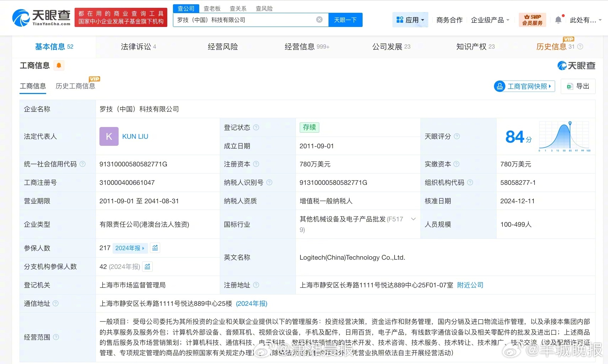Click the help icon beside 天眼评分
Viewport: 608px width, 364px height.
pos(457,136)
